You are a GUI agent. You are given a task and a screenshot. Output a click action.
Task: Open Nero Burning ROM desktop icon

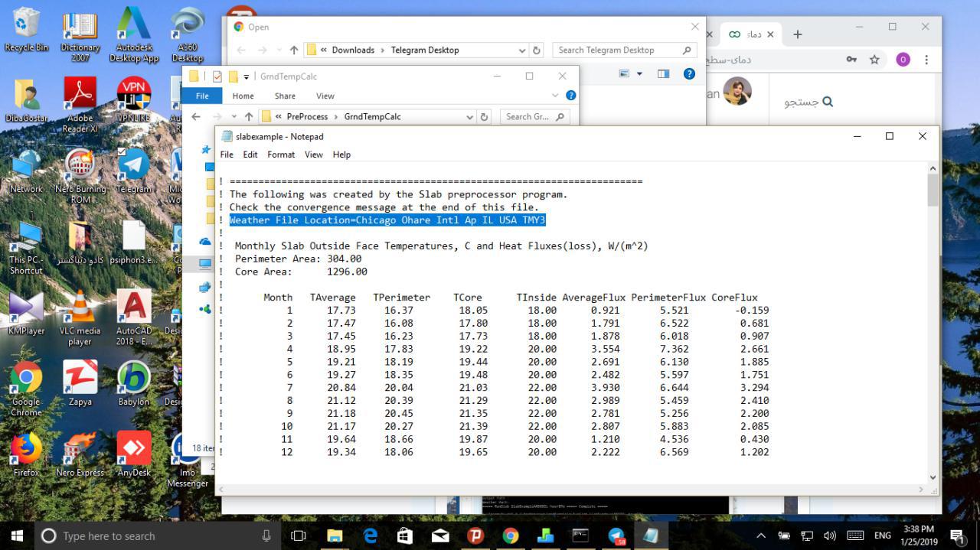80,174
